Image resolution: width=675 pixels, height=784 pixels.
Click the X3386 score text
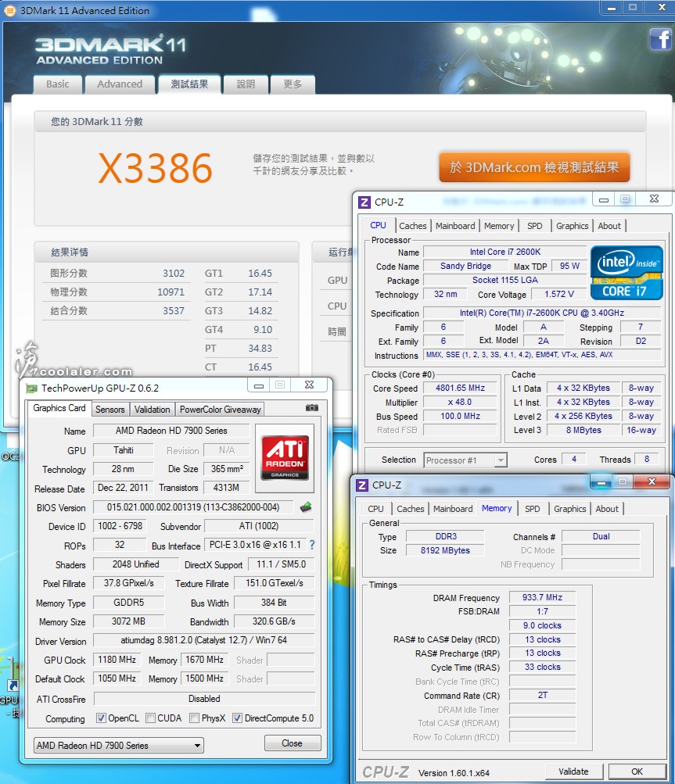(x=156, y=168)
